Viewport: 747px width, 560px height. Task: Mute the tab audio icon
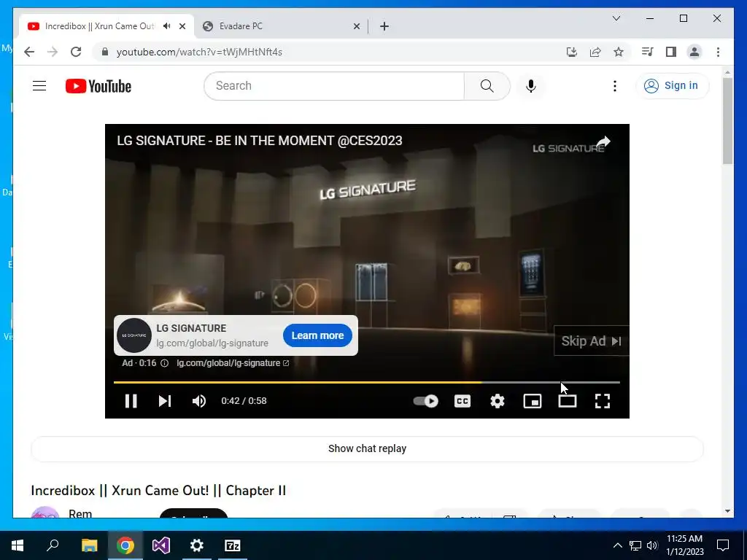167,26
